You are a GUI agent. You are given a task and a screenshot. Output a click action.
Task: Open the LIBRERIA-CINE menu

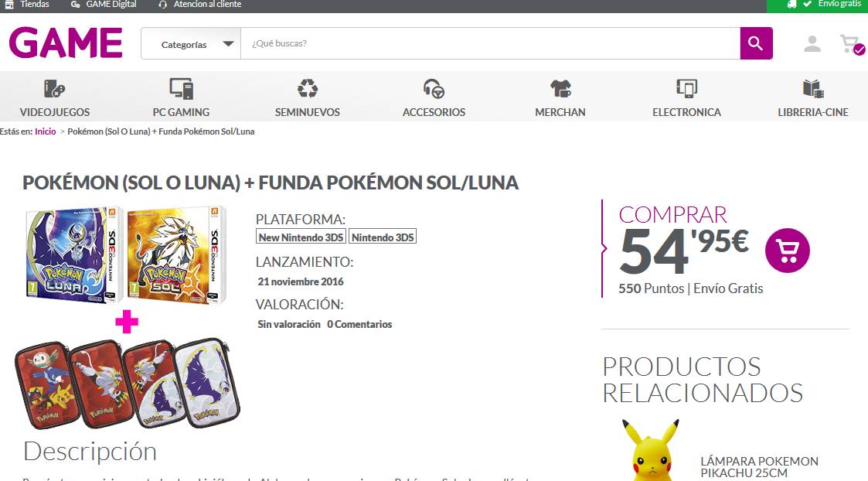click(x=813, y=112)
